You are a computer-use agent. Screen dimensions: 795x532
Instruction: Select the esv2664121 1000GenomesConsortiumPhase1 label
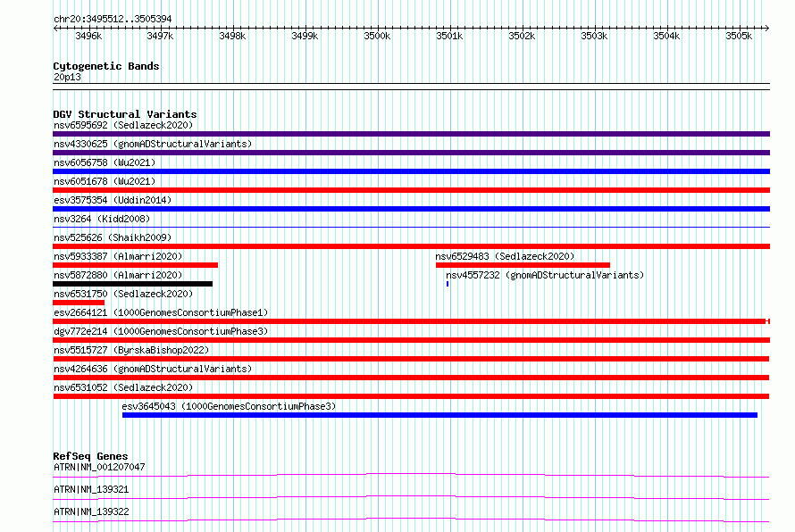pos(161,312)
